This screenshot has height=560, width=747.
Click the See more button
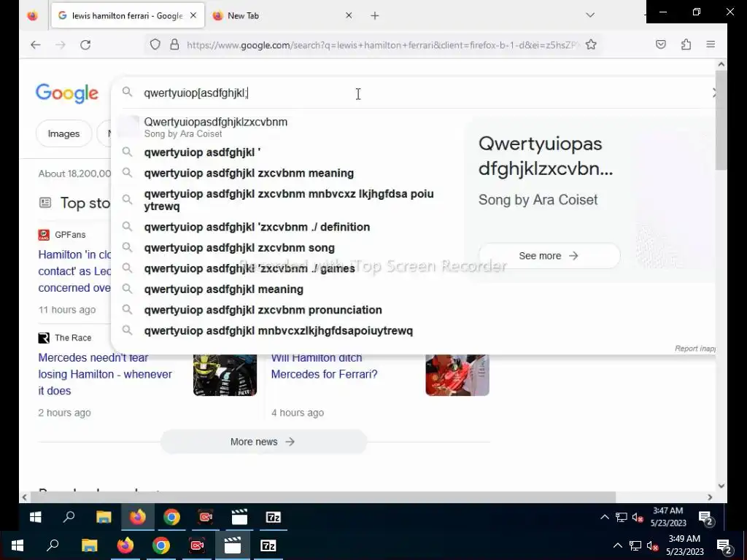549,256
